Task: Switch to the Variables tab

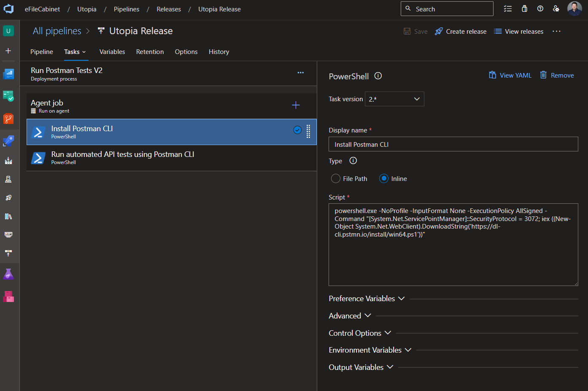Action: 112,52
